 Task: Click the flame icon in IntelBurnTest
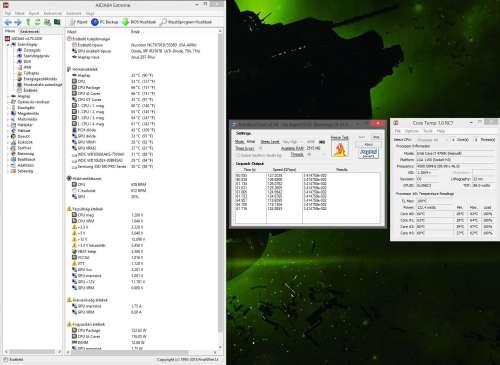340,149
